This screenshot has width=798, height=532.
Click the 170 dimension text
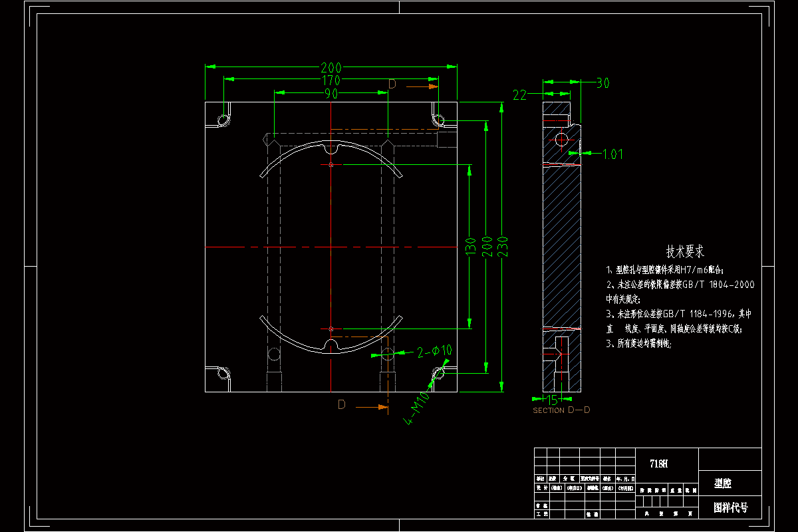(331, 80)
